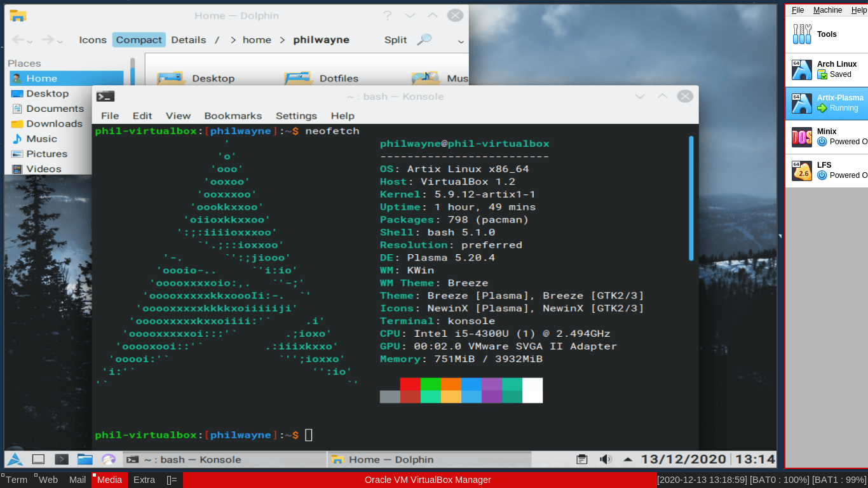Open the file manager panel shortcut icon
Image resolution: width=868 pixels, height=488 pixels.
point(85,459)
